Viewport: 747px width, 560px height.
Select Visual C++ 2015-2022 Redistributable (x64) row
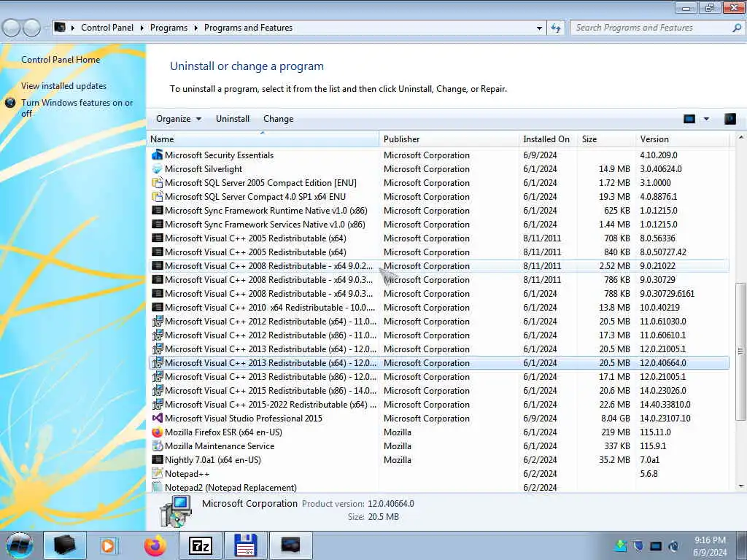(x=438, y=404)
